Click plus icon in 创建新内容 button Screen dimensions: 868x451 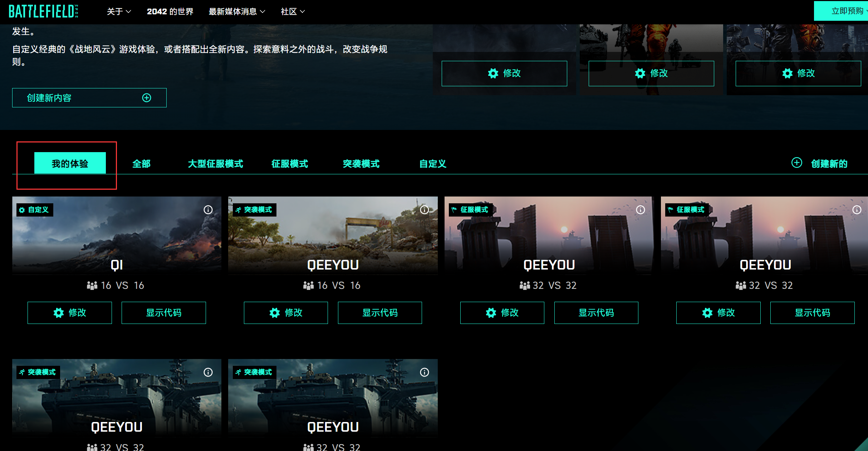147,98
